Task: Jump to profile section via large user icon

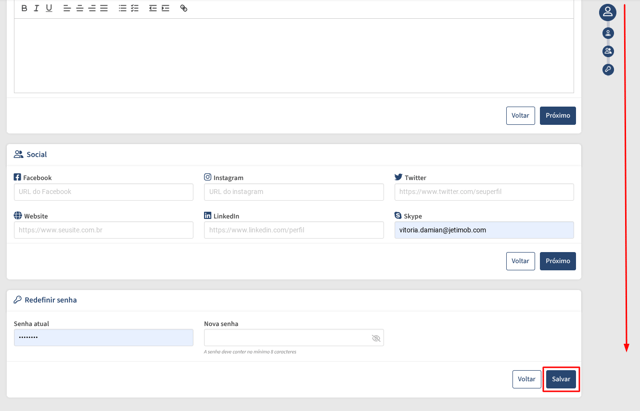Action: click(x=608, y=12)
